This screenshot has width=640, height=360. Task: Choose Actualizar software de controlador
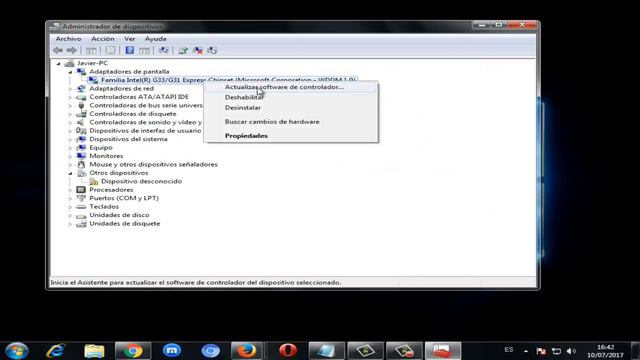291,87
